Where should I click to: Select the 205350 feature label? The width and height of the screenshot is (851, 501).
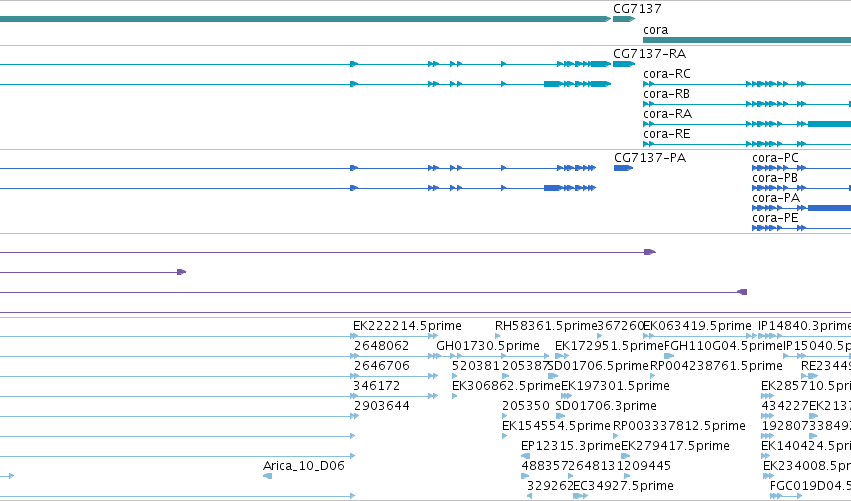coord(526,406)
